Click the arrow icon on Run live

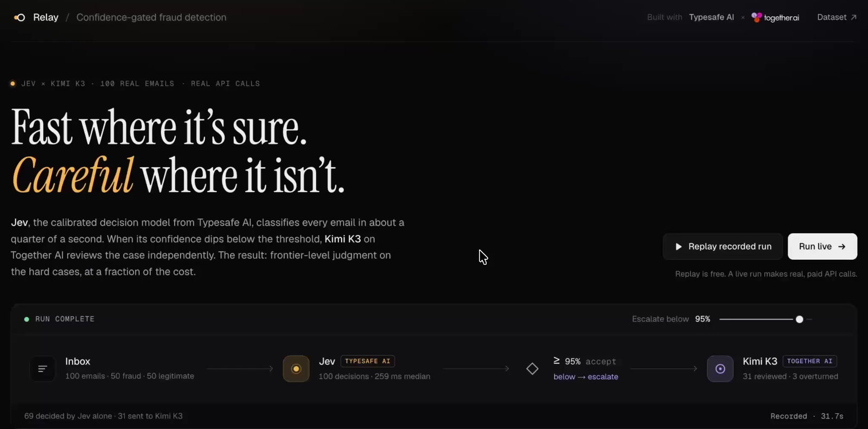[x=842, y=247]
